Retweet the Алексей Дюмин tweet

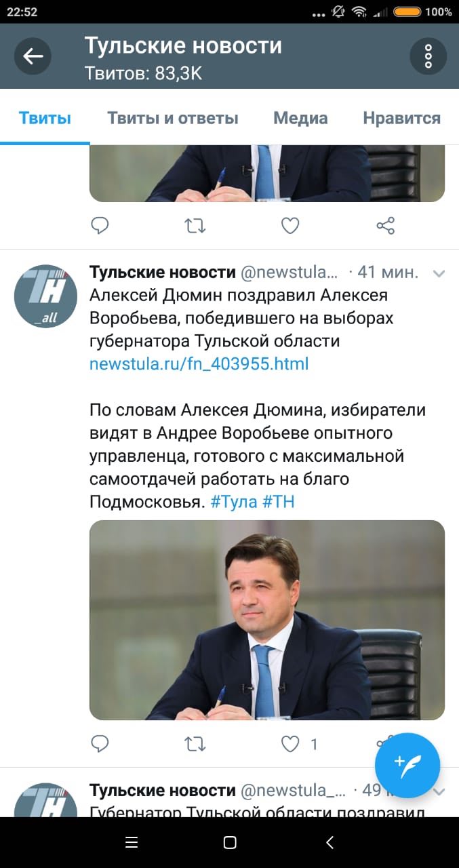point(195,744)
